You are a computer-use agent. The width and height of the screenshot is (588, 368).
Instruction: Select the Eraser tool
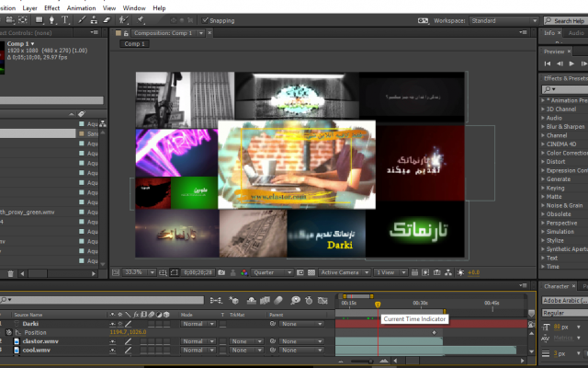pos(107,20)
